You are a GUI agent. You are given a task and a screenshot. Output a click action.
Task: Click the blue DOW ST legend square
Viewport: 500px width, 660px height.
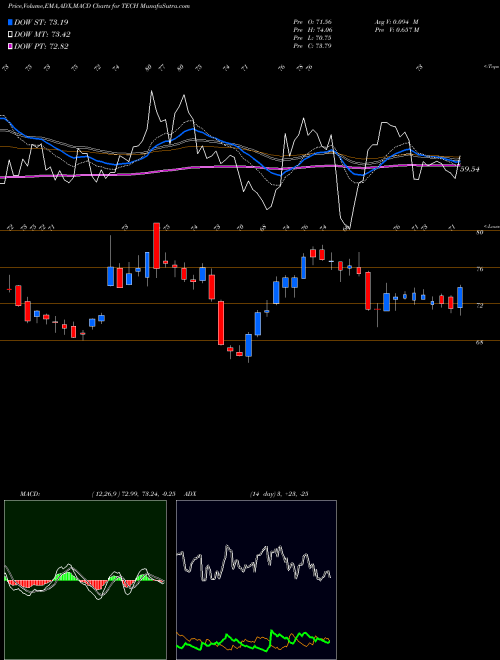pos(10,22)
